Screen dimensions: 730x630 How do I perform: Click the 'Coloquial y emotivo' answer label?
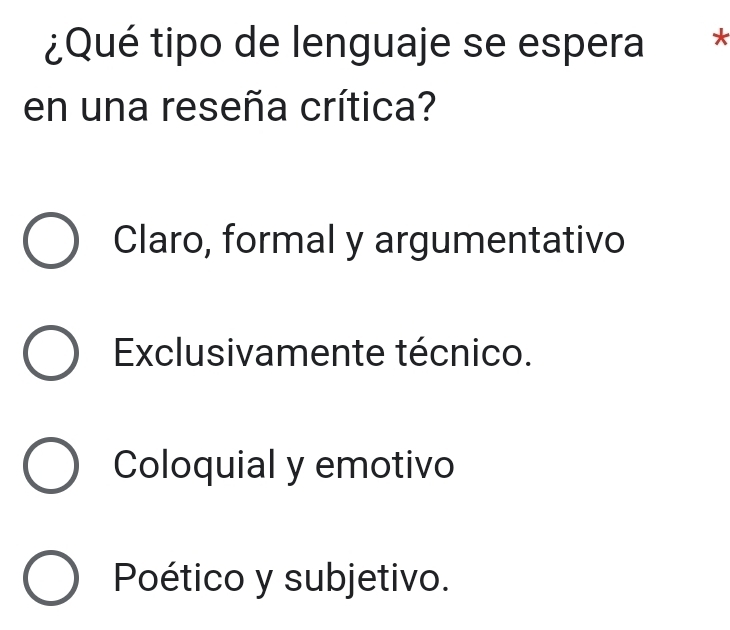click(x=284, y=465)
